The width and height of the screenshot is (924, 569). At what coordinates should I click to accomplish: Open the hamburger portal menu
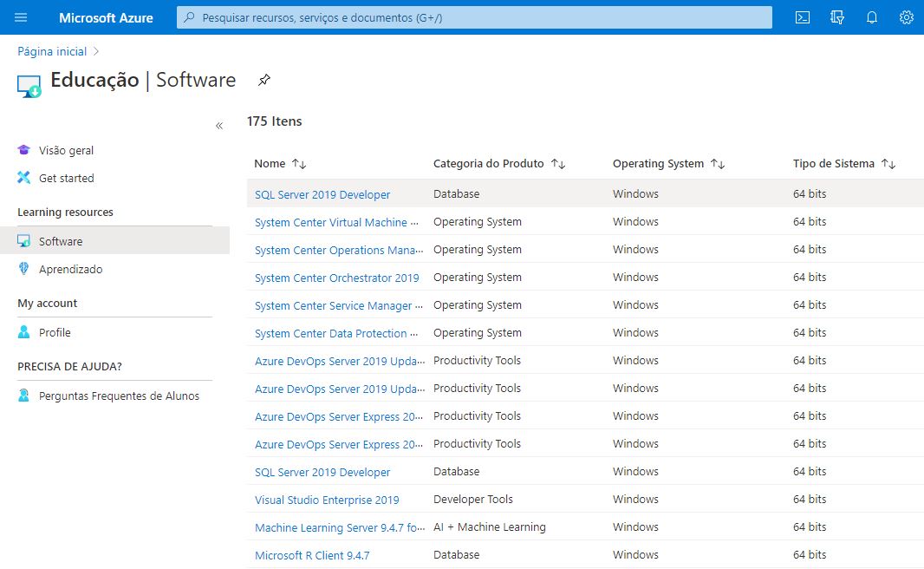click(21, 17)
